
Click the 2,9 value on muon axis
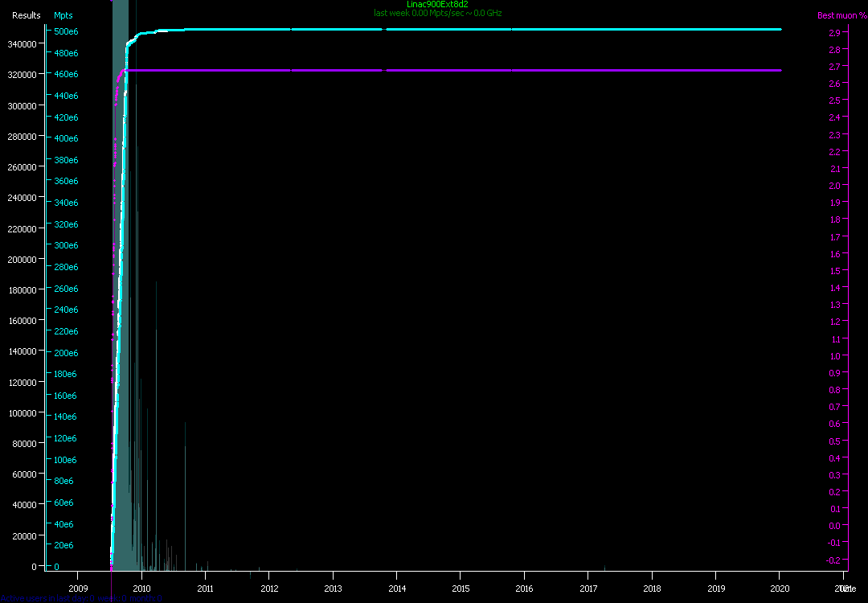833,33
